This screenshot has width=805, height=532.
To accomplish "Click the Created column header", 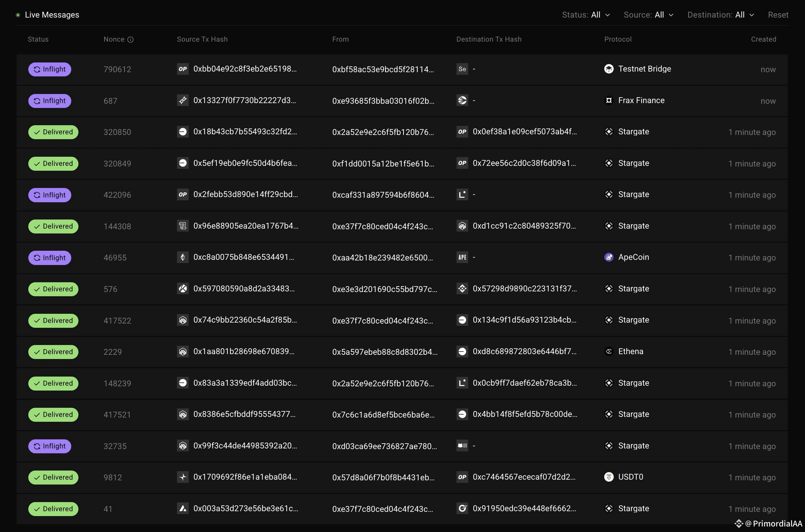I will coord(764,39).
